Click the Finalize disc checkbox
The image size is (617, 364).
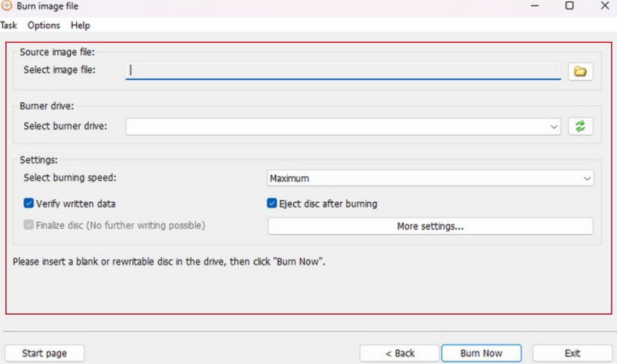click(x=29, y=225)
